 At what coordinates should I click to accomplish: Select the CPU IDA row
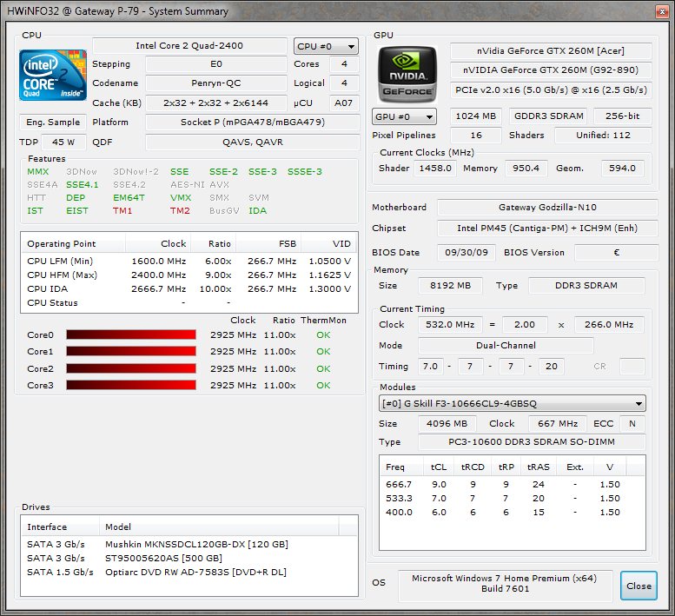click(x=189, y=288)
